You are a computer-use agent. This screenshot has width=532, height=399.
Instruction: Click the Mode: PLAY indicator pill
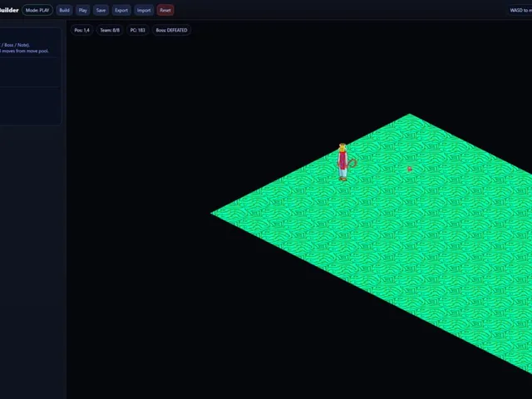click(x=37, y=10)
